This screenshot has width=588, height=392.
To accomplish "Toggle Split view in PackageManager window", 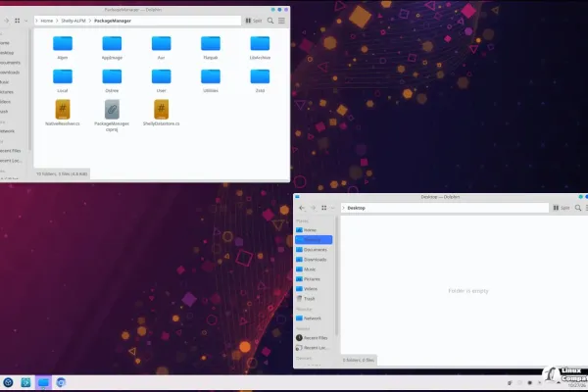I will [254, 21].
